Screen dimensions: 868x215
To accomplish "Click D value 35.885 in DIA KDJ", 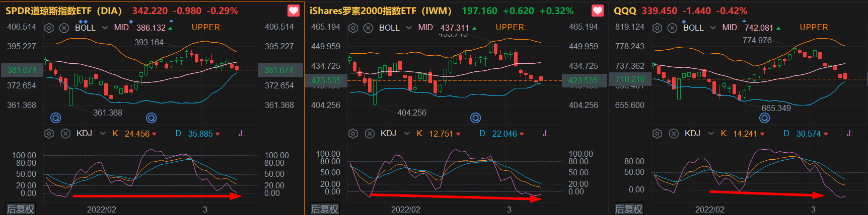I will click(x=200, y=134).
